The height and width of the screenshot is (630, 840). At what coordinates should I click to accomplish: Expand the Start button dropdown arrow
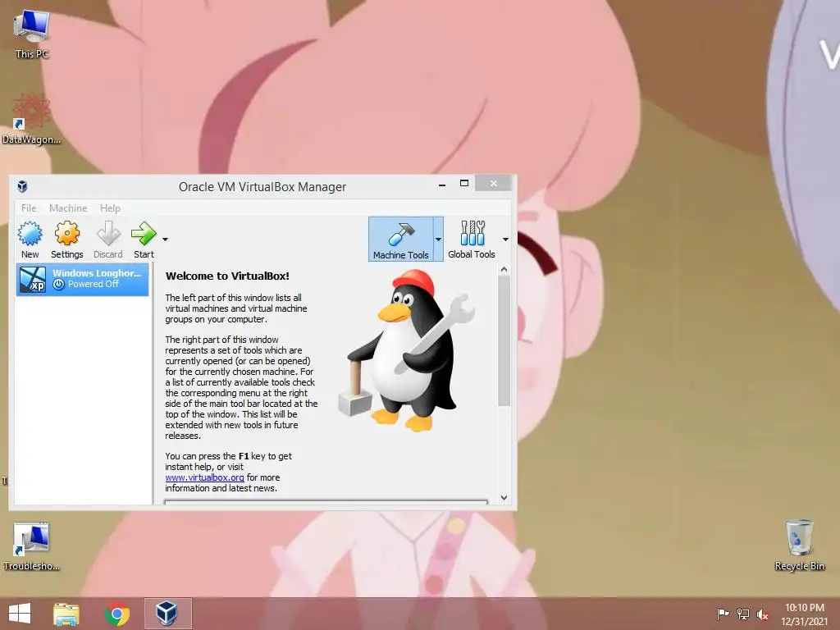coord(165,240)
